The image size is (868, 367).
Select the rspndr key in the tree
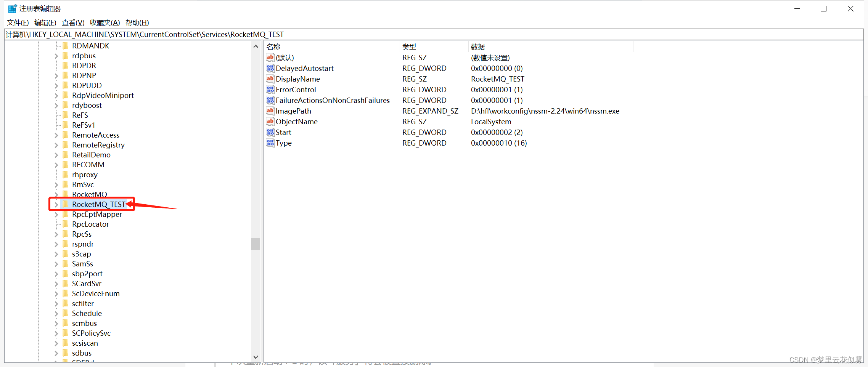point(83,244)
